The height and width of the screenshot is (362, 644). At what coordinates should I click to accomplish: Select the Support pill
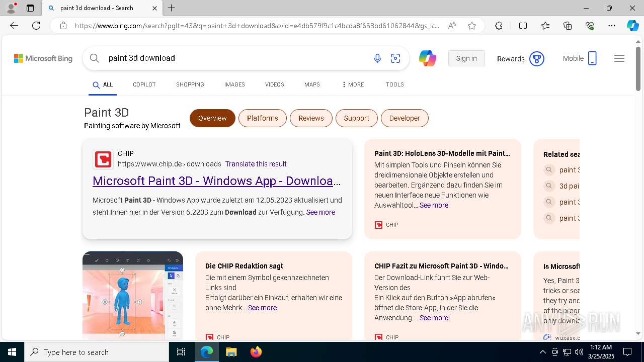click(357, 118)
